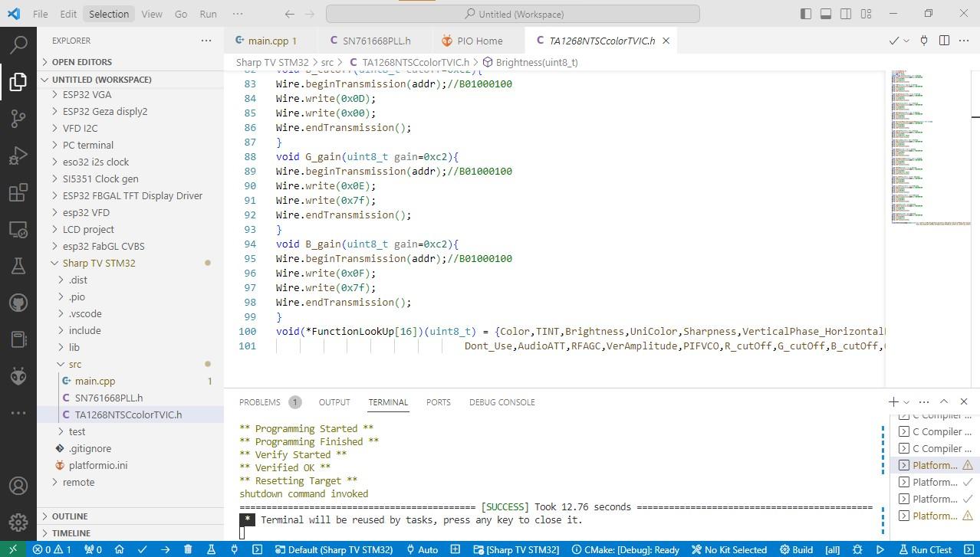Select SN761668PLL.h in the Explorer
The image size is (980, 557).
click(x=109, y=398)
